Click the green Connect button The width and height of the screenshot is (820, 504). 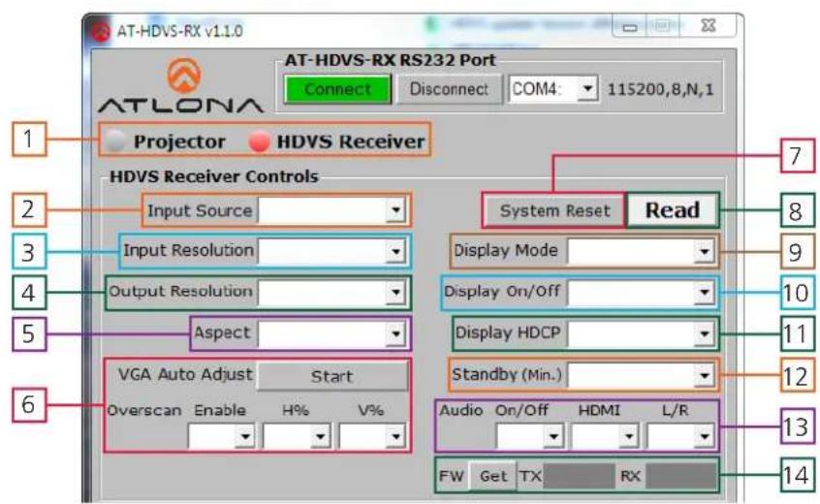click(337, 89)
